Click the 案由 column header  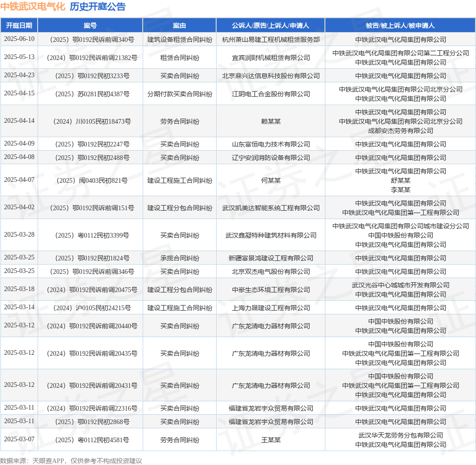[x=179, y=26]
